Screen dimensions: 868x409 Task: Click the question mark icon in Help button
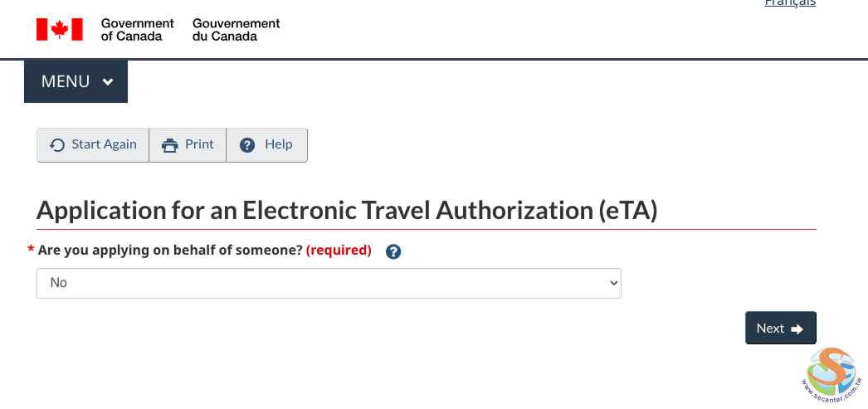[247, 145]
